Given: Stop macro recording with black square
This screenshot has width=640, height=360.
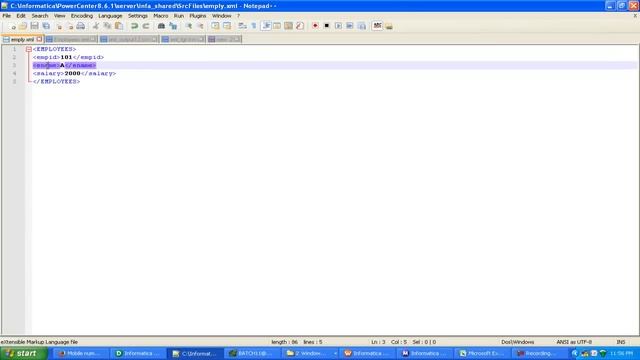Looking at the screenshot, I should (x=327, y=26).
